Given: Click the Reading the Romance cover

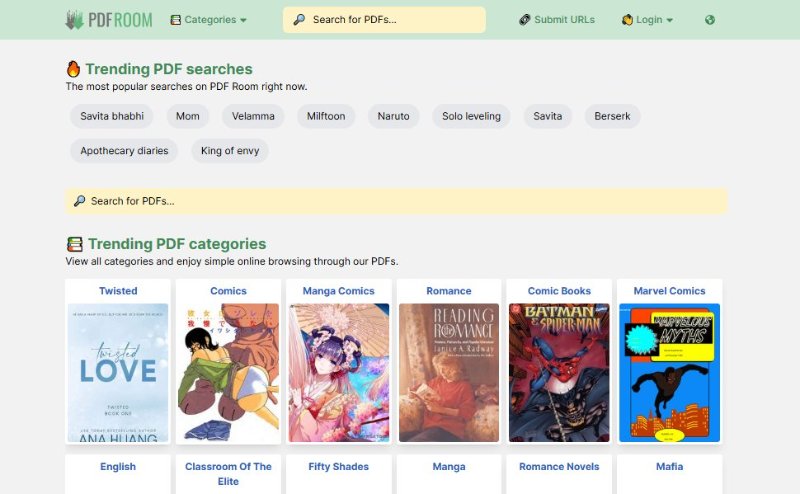Looking at the screenshot, I should tap(449, 373).
